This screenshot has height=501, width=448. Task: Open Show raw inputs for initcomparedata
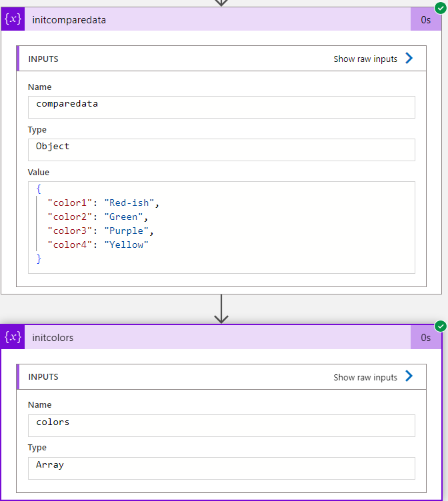[x=365, y=59]
